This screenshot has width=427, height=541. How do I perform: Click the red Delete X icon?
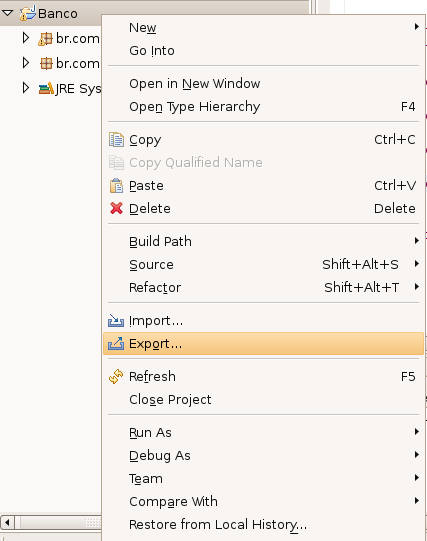point(116,208)
